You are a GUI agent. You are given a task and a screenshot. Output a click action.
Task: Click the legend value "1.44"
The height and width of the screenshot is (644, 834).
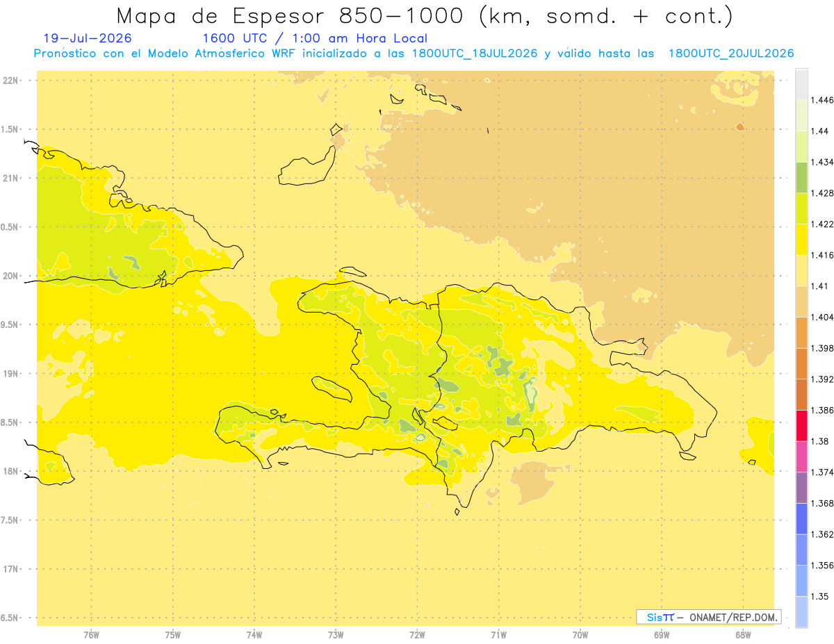(820, 131)
